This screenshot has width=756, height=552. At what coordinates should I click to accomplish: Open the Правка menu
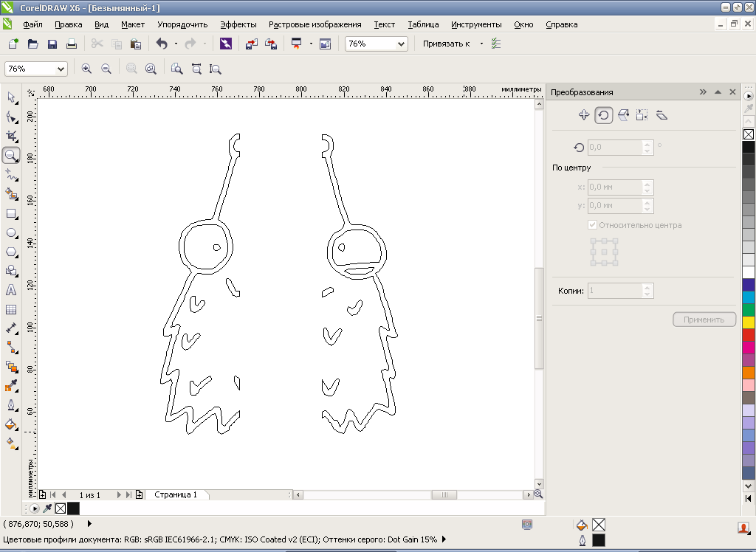point(69,24)
